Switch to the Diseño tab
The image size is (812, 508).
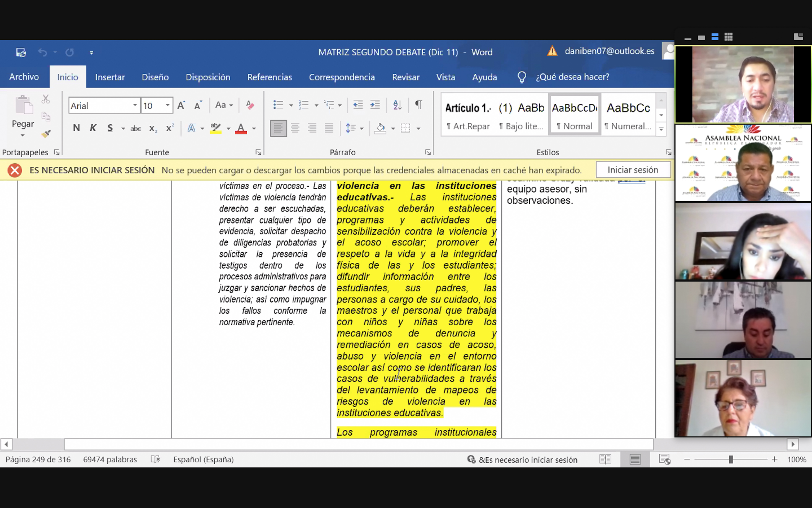pyautogui.click(x=155, y=77)
